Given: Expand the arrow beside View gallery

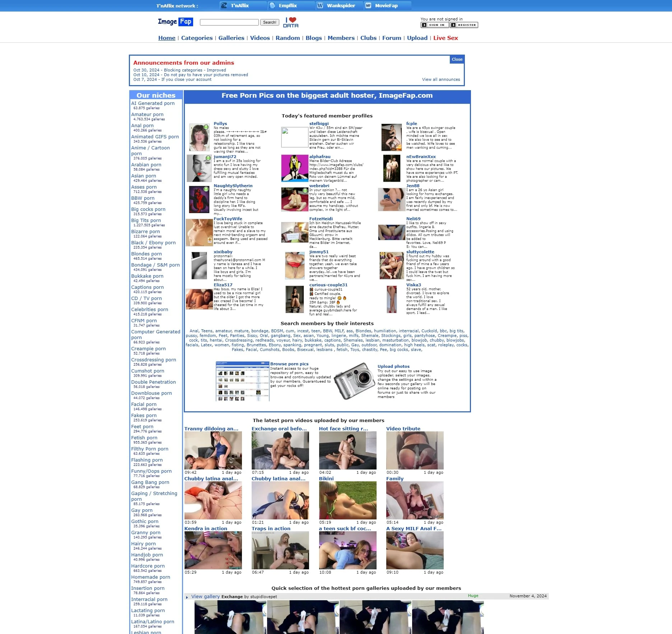Looking at the screenshot, I should [x=187, y=597].
